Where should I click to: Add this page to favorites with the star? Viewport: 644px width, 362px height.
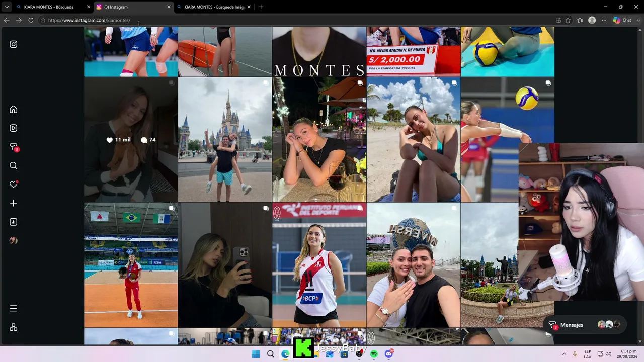[568, 20]
